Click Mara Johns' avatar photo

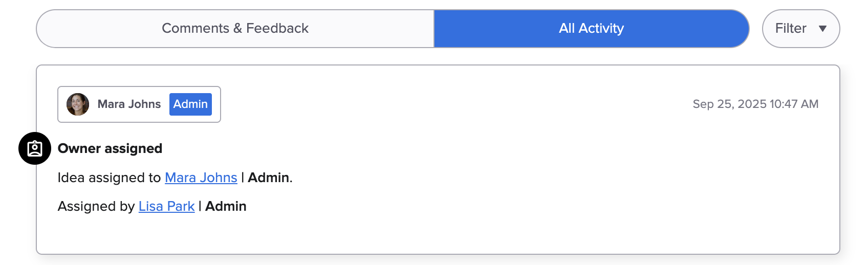(78, 104)
